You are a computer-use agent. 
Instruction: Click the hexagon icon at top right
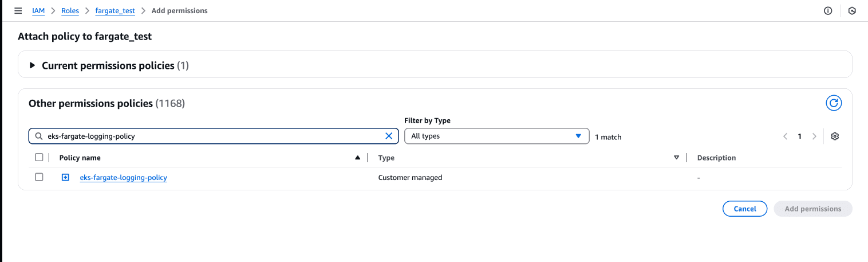coord(852,11)
